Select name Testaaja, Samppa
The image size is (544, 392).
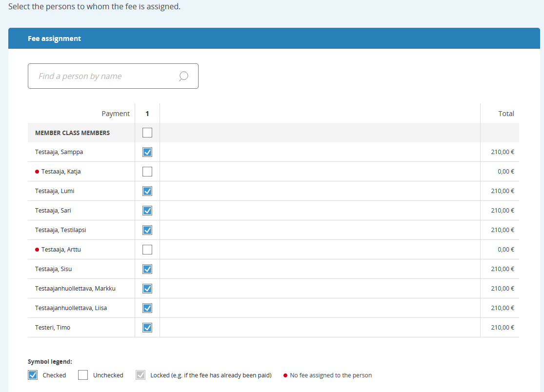point(59,152)
